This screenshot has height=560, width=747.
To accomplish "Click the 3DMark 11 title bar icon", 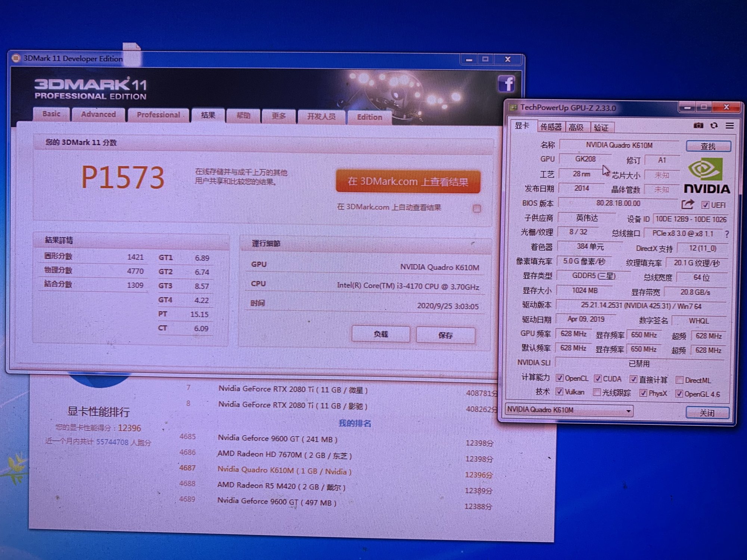I will pos(16,58).
